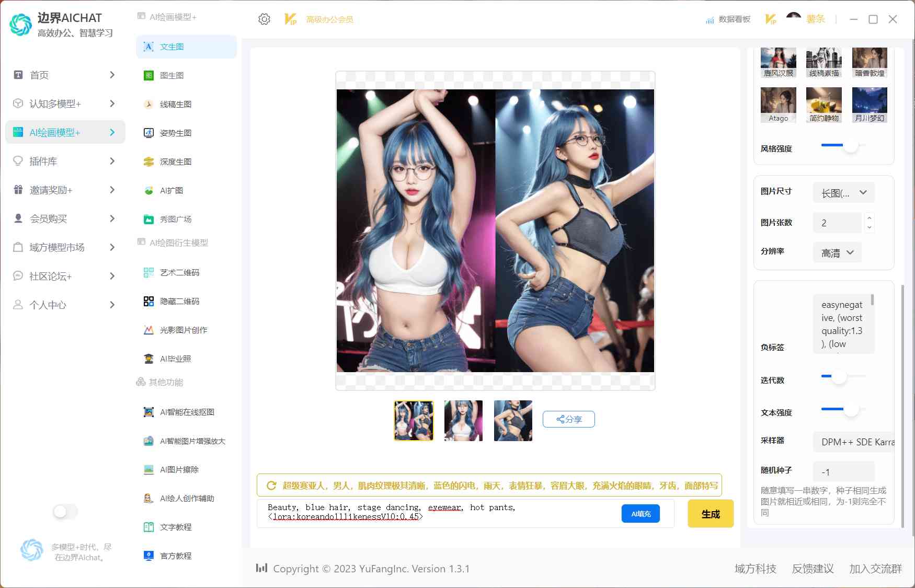Screen dimensions: 915x588
Task: Click the AI填充 button
Action: coord(641,514)
